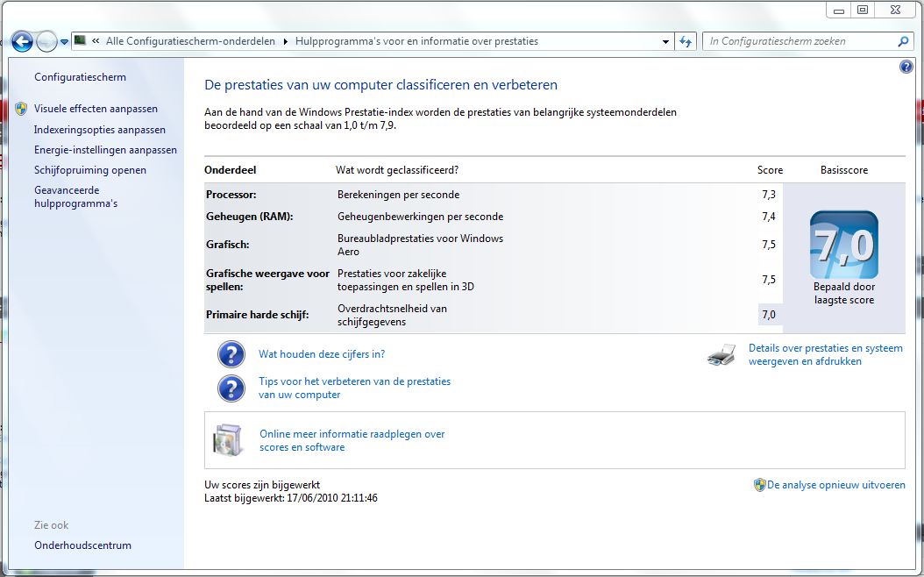Open 'Tips voor het verbeteren van de prestaties' link
924x577 pixels.
click(x=355, y=388)
